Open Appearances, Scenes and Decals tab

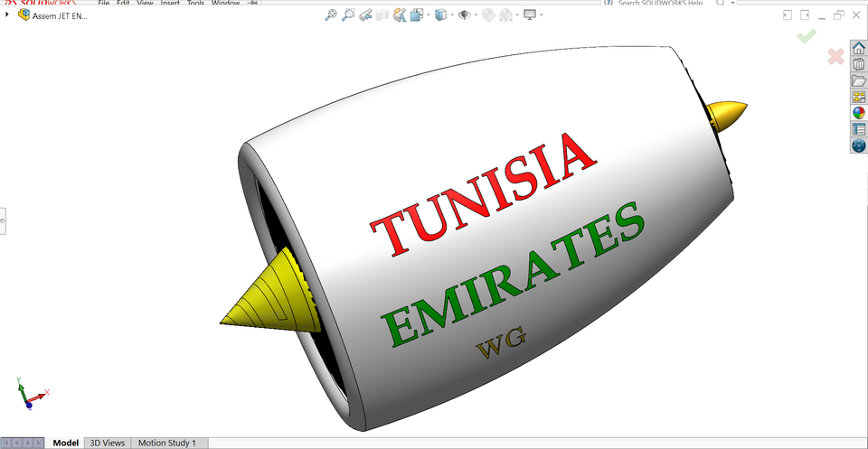point(859,113)
